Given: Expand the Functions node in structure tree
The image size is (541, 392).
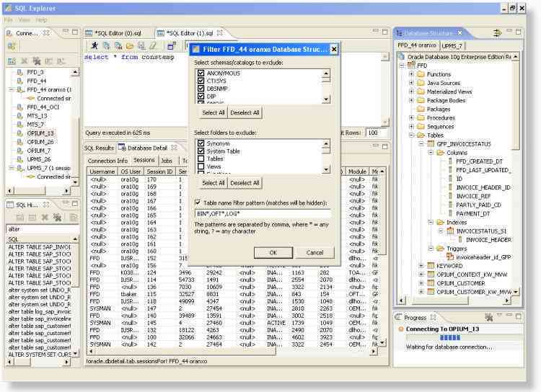Looking at the screenshot, I should (x=411, y=74).
